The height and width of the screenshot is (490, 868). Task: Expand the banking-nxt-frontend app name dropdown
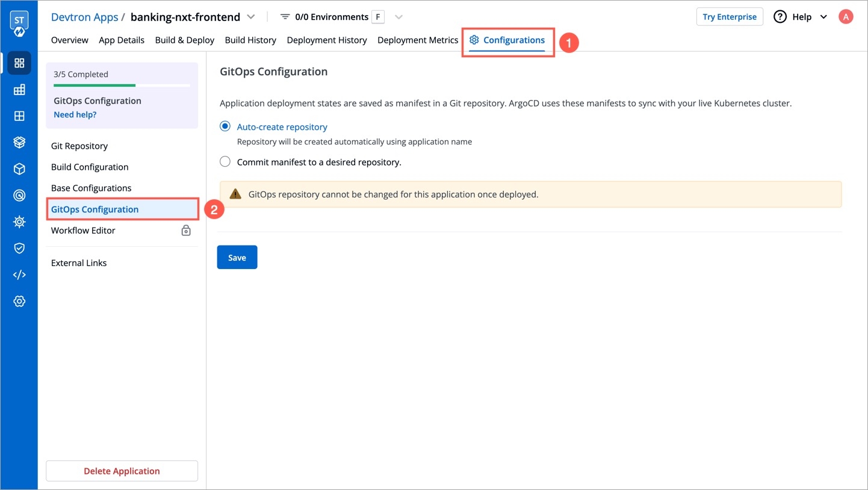[x=251, y=17]
